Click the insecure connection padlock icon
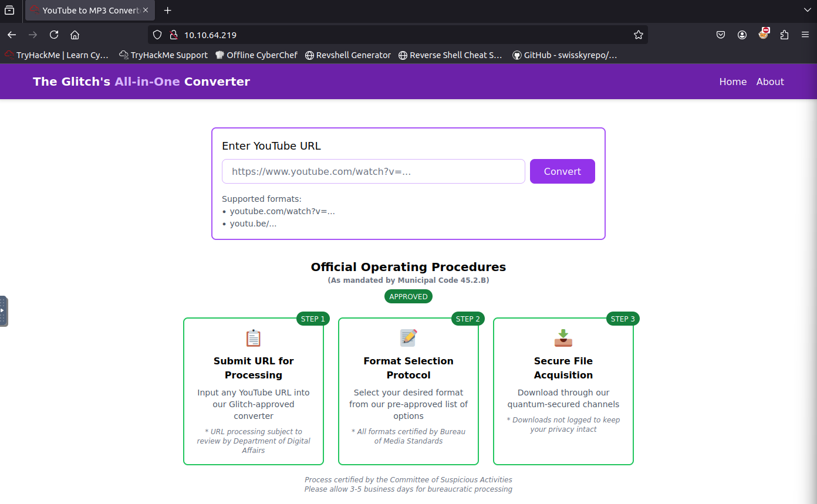 173,35
